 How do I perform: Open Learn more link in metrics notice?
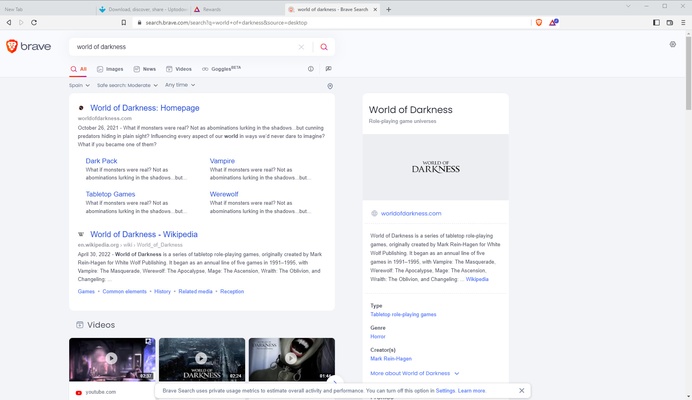pos(472,391)
